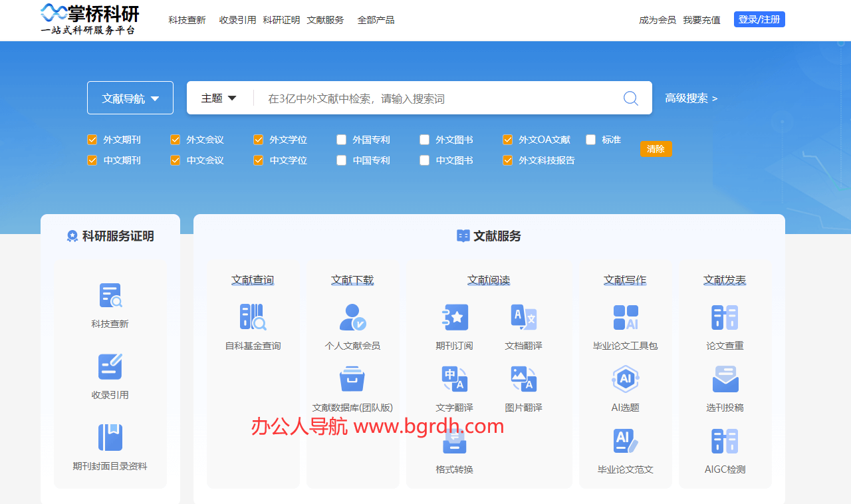The width and height of the screenshot is (851, 504).
Task: Uncheck the 外文期刊 checkbox
Action: 92,140
